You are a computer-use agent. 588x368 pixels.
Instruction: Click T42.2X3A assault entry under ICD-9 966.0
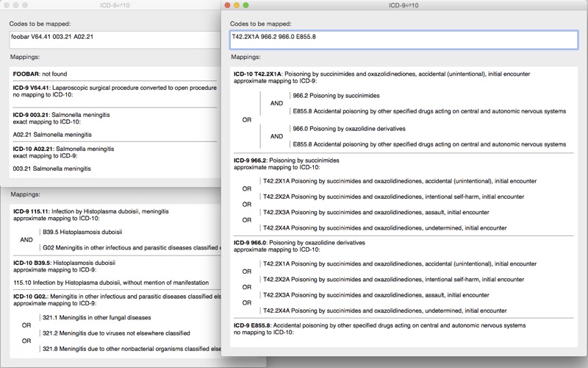(x=376, y=295)
